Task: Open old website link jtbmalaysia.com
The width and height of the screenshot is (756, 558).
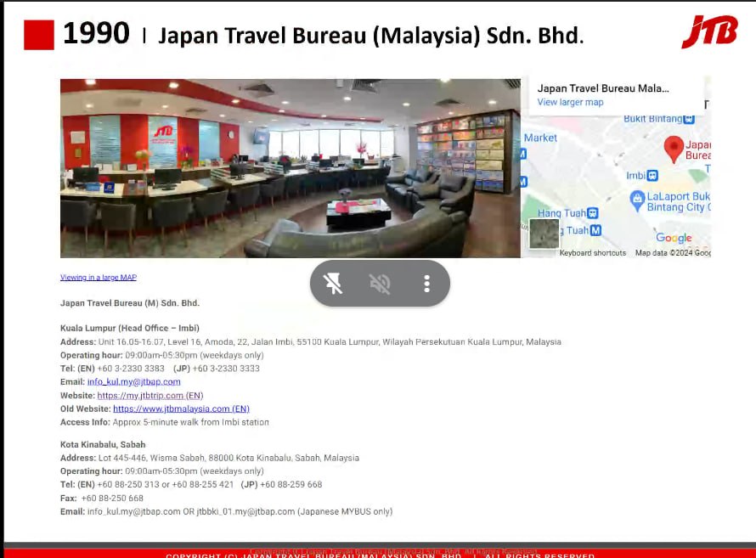Action: 181,409
